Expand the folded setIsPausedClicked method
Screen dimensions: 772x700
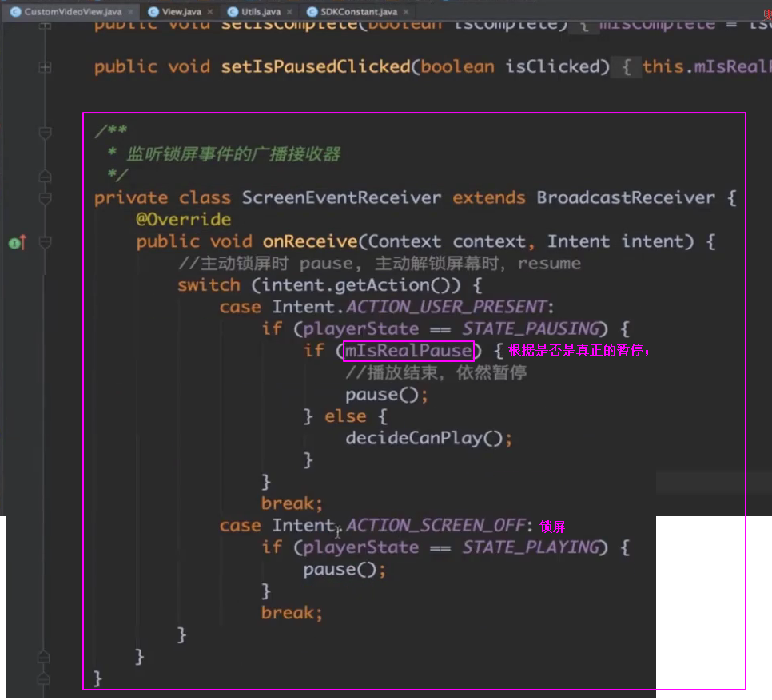(x=45, y=66)
